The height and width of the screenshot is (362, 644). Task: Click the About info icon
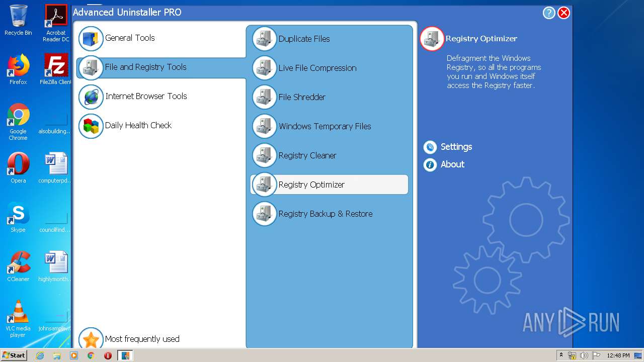tap(430, 164)
